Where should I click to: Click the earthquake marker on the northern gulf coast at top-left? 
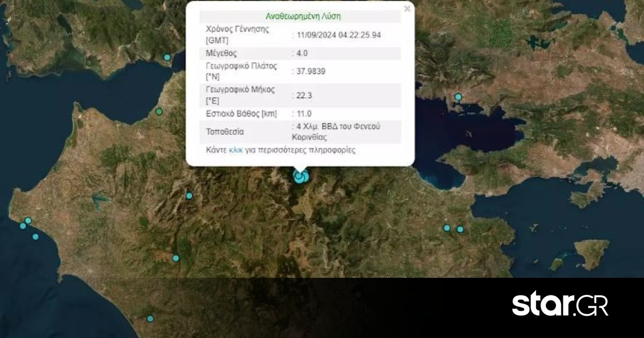point(167,57)
